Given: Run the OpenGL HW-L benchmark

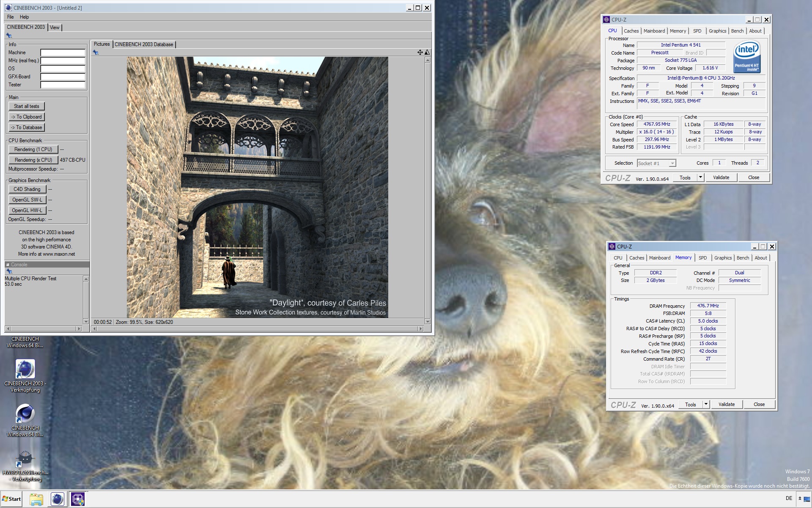Looking at the screenshot, I should (27, 210).
